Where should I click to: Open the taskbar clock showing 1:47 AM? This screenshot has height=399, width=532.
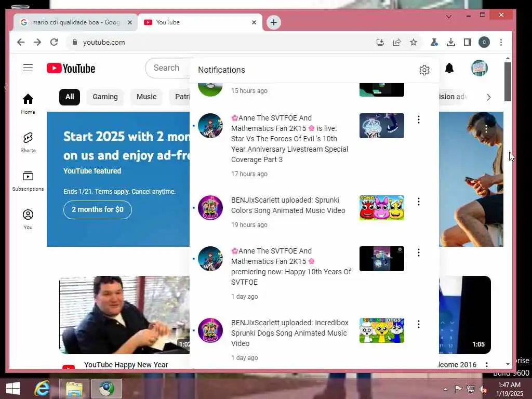click(x=509, y=389)
